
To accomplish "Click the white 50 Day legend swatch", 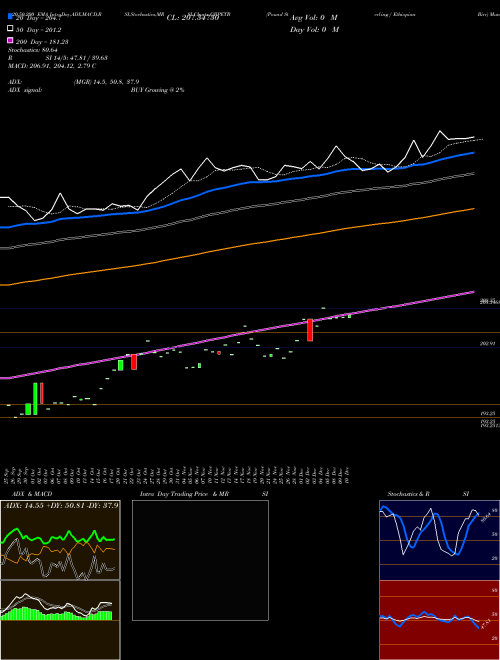I will point(10,28).
